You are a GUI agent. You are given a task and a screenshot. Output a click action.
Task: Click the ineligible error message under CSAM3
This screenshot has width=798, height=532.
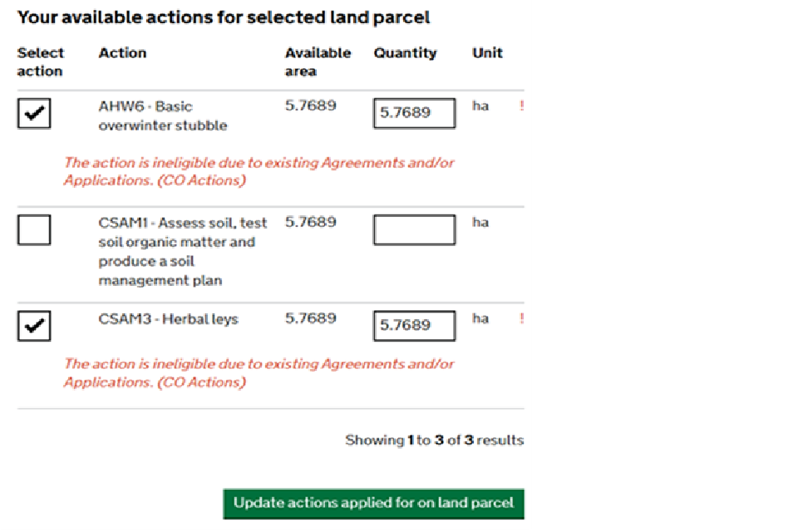tap(259, 372)
